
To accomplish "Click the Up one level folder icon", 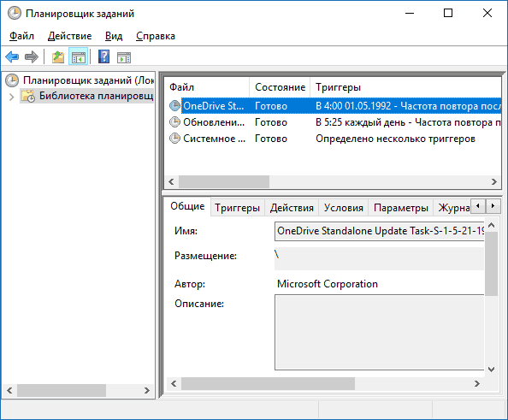I will 58,57.
